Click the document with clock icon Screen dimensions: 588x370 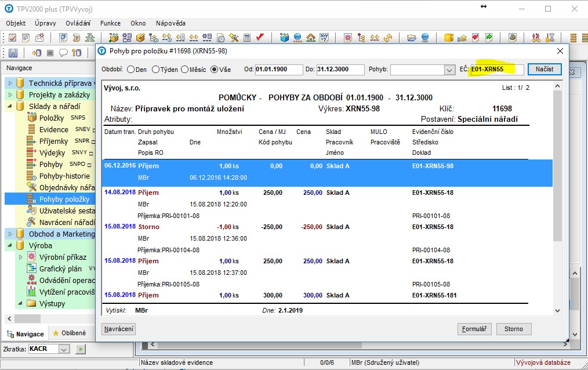tap(221, 38)
